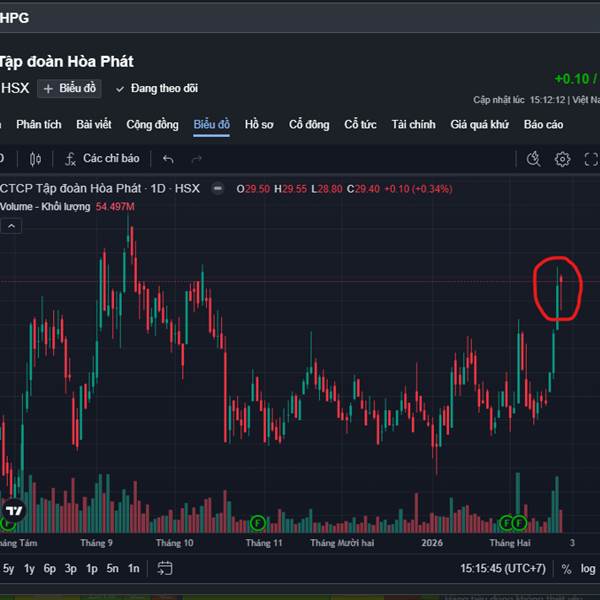Open Các chỉ báo indicators menu
Image resolution: width=600 pixels, height=600 pixels.
tap(102, 159)
